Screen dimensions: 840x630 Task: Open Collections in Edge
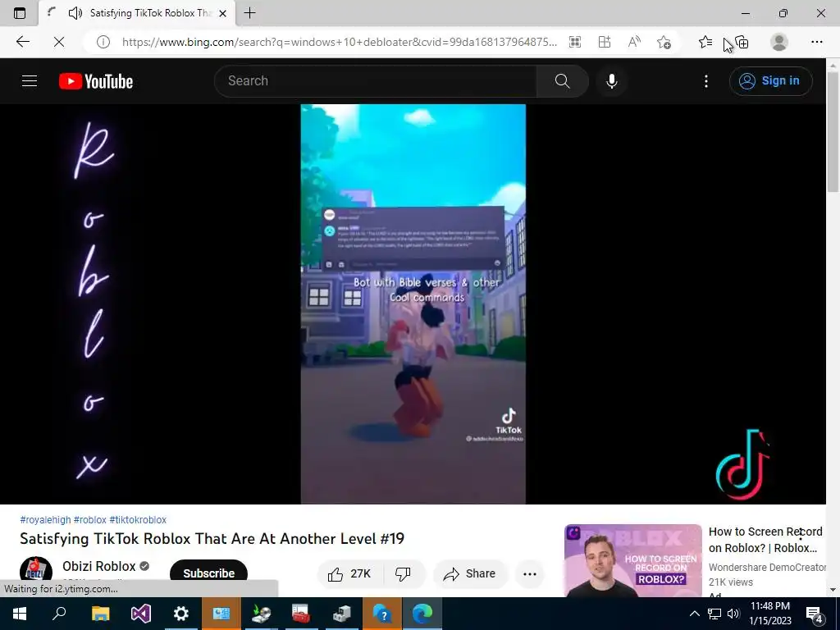tap(742, 42)
